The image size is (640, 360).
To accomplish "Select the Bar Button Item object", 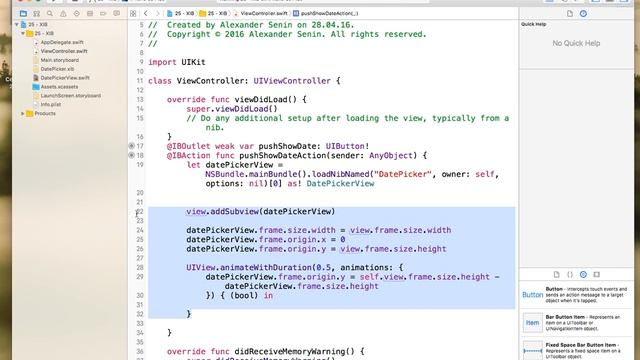I will [577, 322].
